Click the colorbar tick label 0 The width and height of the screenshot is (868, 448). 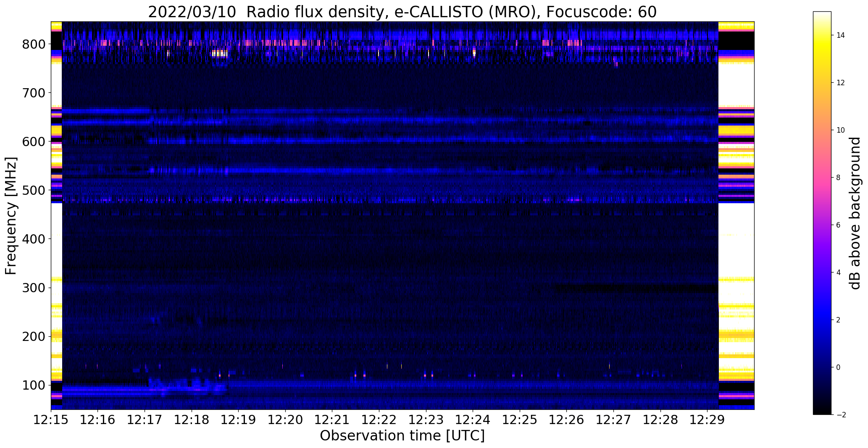pyautogui.click(x=838, y=367)
